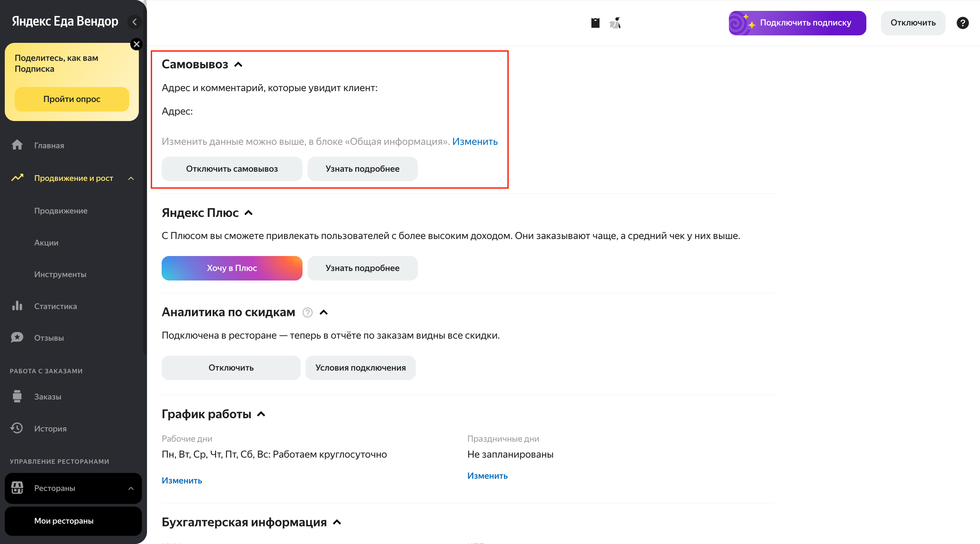This screenshot has width=980, height=544.
Task: Collapse Продвижение и рост menu group
Action: tap(131, 178)
